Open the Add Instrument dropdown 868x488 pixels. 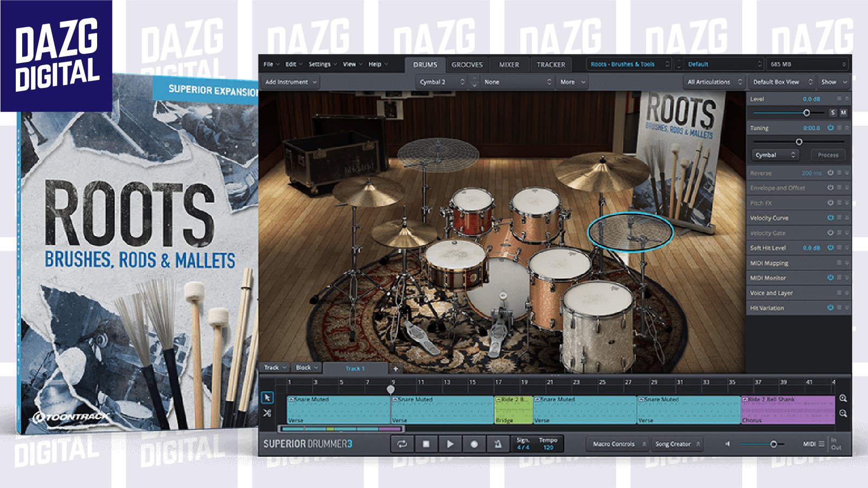click(x=290, y=82)
